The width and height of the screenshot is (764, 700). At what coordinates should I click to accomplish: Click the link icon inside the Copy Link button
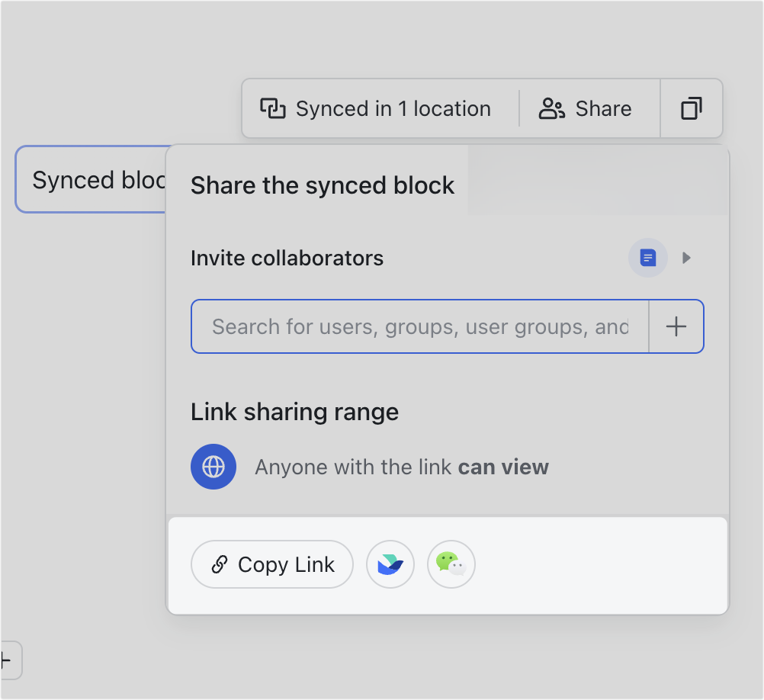click(220, 564)
